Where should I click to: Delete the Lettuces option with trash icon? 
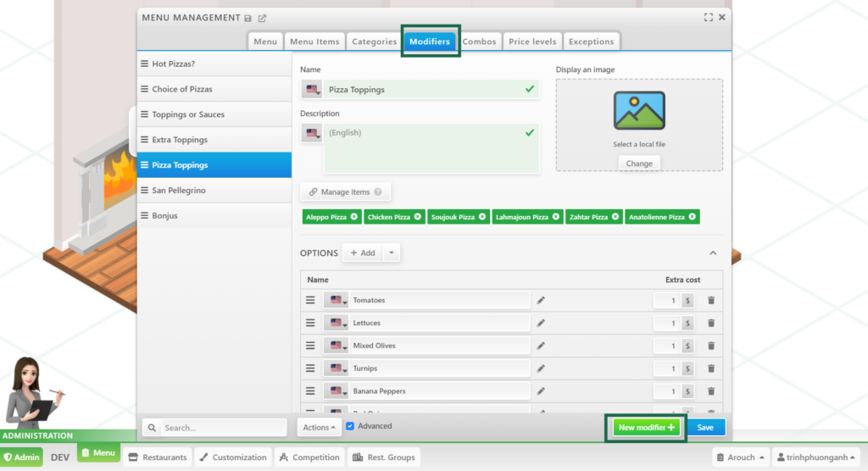tap(711, 323)
